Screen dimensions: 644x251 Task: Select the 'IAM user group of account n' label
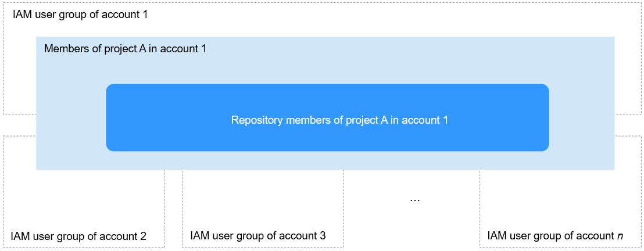(555, 236)
